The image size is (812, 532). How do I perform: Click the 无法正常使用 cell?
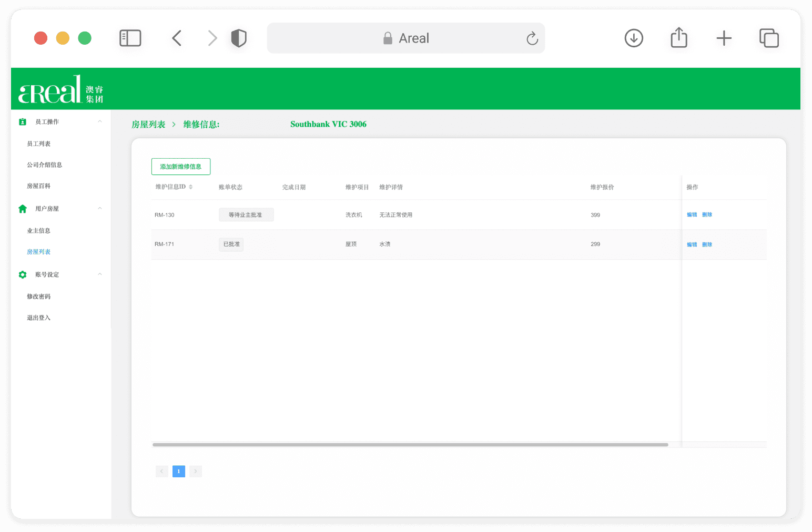click(396, 215)
